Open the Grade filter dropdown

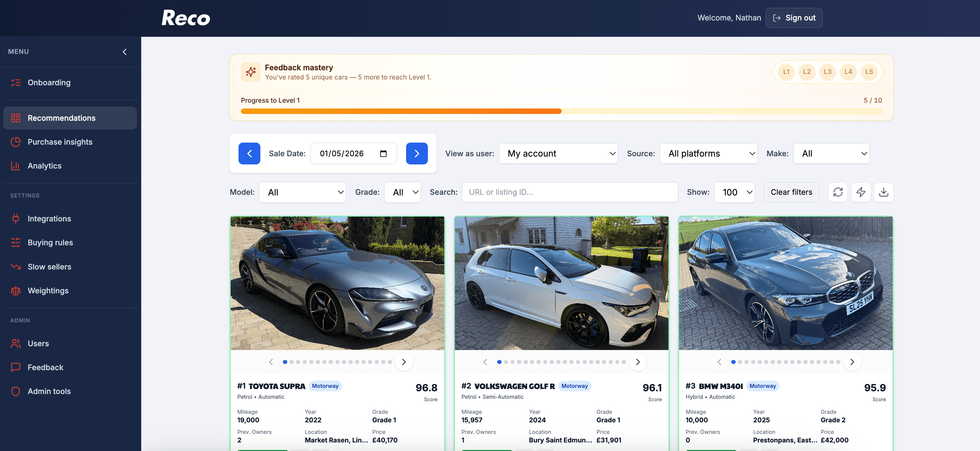403,192
